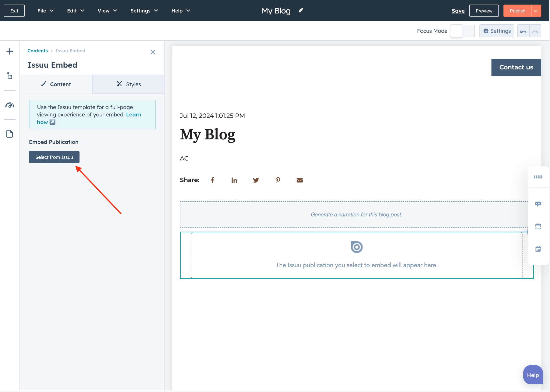The image size is (550, 392).
Task: Edit blog title with pencil icon
Action: [x=301, y=10]
